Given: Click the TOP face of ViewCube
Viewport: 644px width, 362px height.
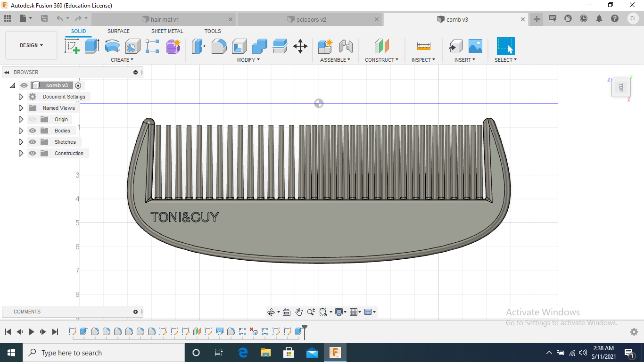Looking at the screenshot, I should (621, 87).
